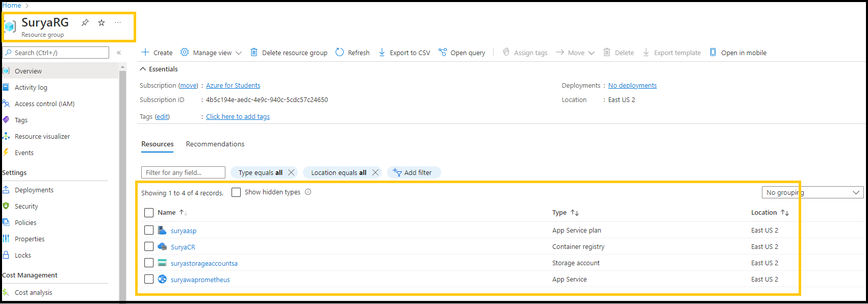Collapse the sidebar with the double chevron
This screenshot has width=868, height=304.
coord(119,53)
